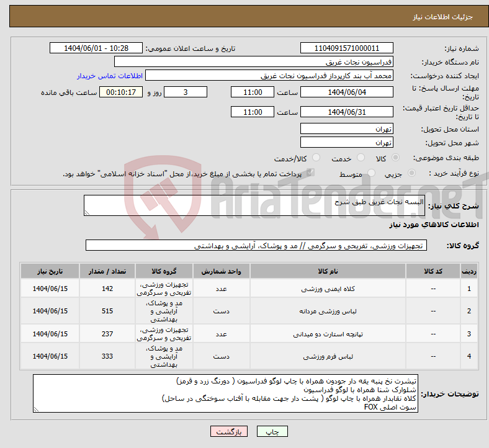Click the تاریخ نیاز column header

pos(50,271)
